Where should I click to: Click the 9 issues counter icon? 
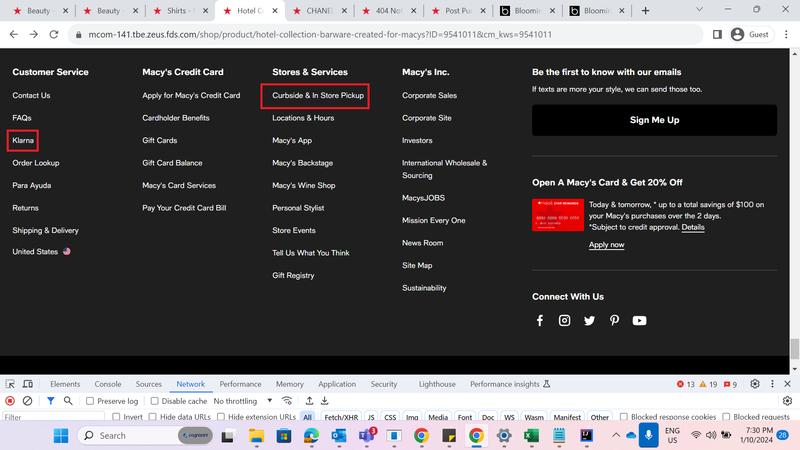point(730,384)
